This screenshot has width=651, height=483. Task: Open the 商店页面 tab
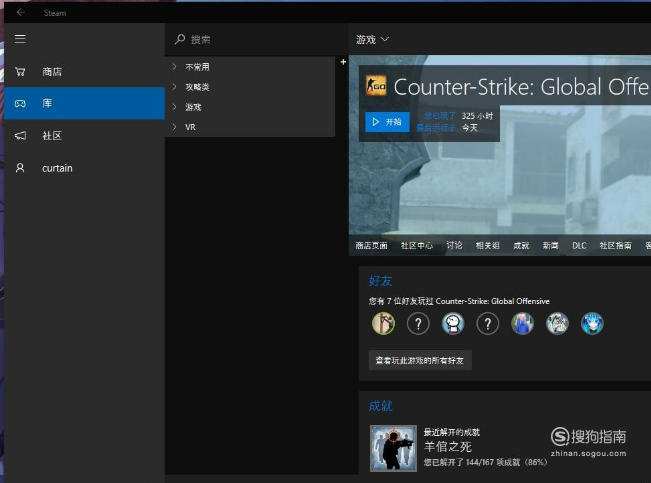click(x=371, y=245)
